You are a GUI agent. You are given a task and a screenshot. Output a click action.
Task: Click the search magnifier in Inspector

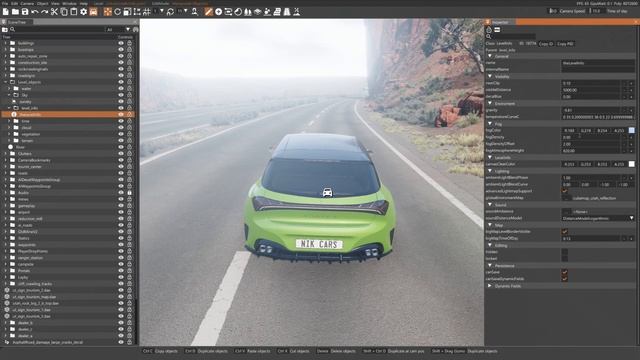[489, 37]
